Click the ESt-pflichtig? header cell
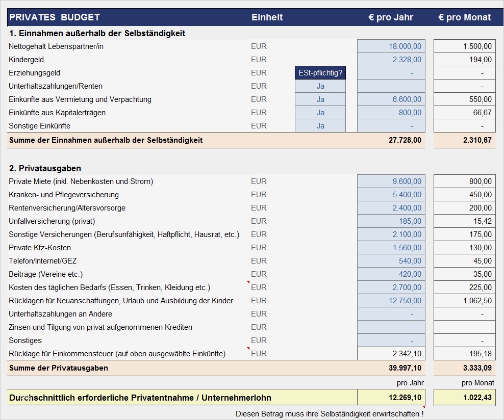Image resolution: width=504 pixels, height=420 pixels. pos(320,72)
